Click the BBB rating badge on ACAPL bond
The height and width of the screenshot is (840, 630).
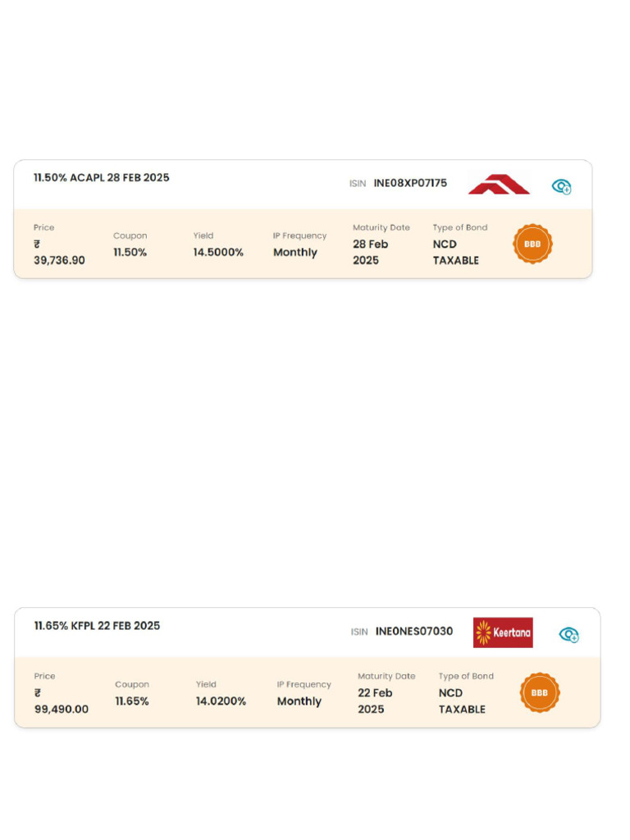532,244
